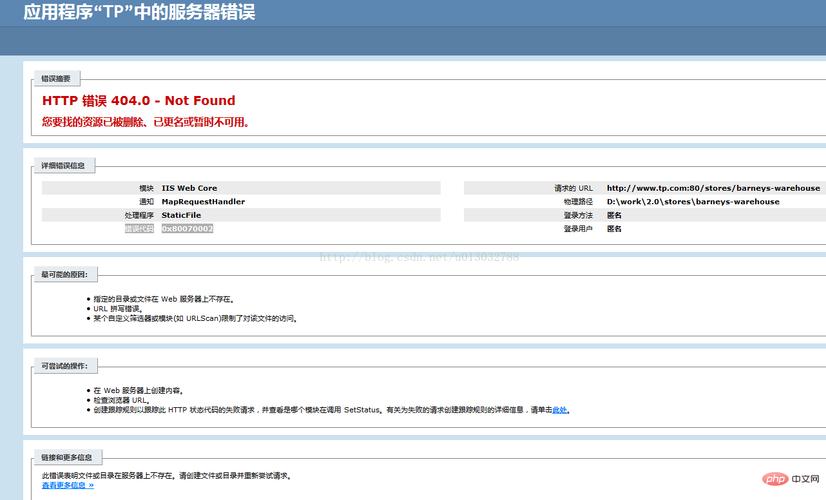Click the sentence '此错误表明文件或目录在服务器上不存在…'
The image size is (826, 500).
[166, 476]
